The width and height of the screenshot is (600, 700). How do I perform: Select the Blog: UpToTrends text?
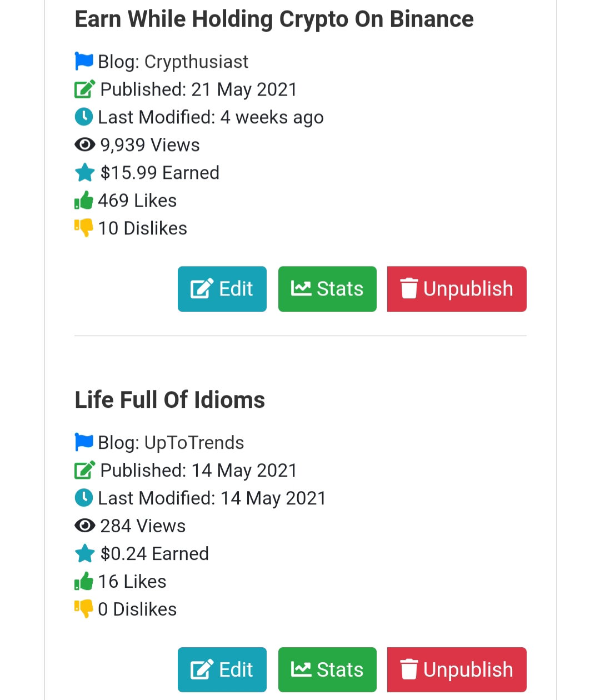point(171,443)
